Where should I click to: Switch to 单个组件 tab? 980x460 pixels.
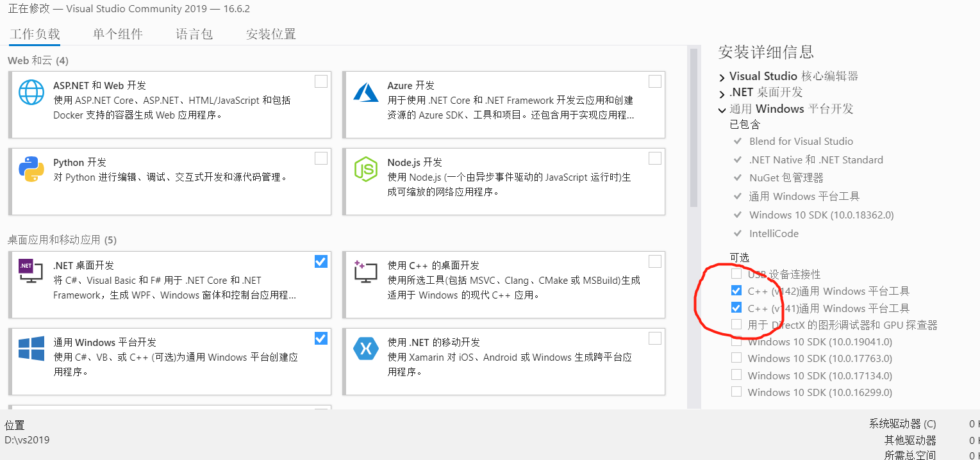pos(118,35)
